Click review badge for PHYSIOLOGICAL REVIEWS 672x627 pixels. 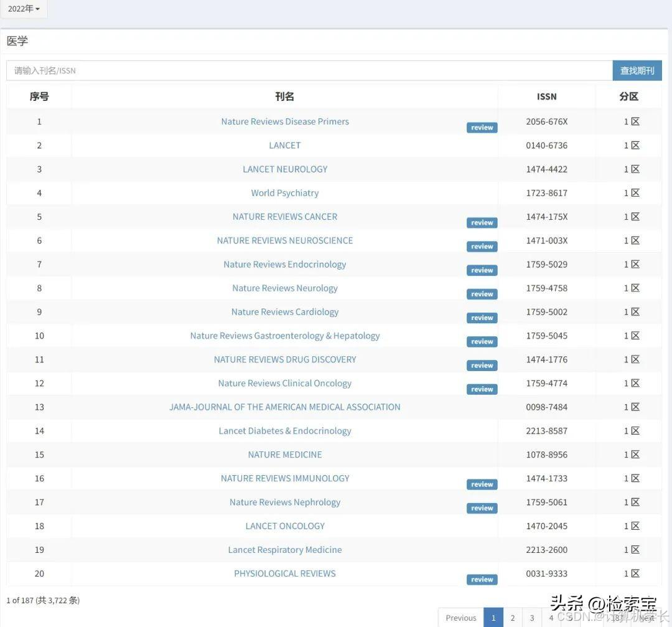[x=482, y=580]
